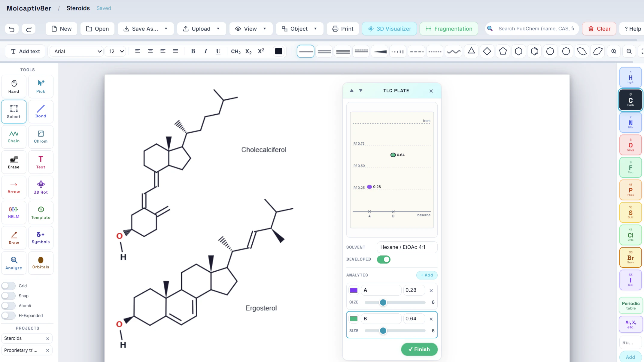This screenshot has height=362, width=644.
Task: Toggle superscript formatting
Action: pos(261,51)
